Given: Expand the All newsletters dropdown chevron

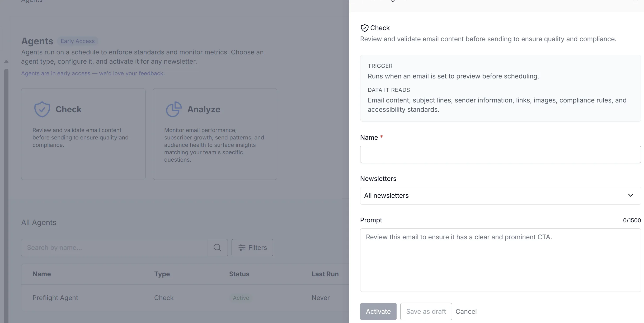Looking at the screenshot, I should 631,195.
